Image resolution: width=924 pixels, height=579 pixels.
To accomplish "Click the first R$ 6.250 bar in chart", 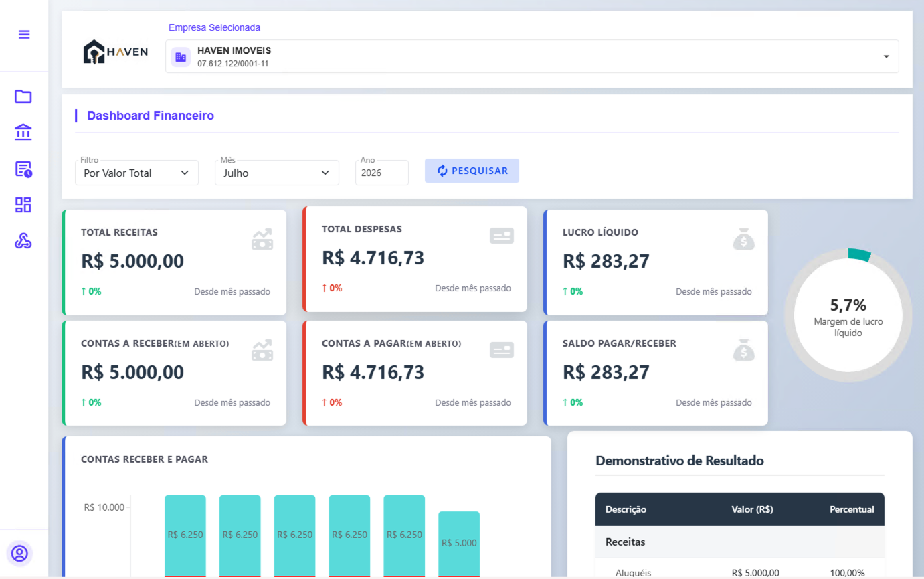I will [185, 535].
